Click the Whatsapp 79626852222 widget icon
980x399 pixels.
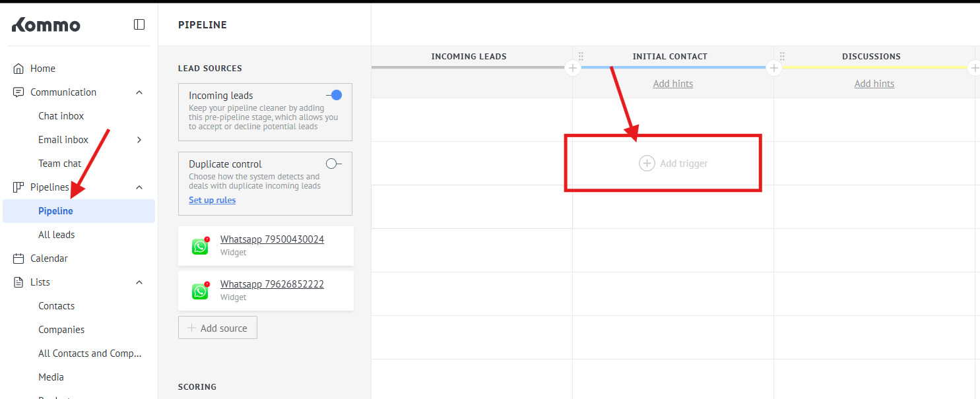(200, 291)
